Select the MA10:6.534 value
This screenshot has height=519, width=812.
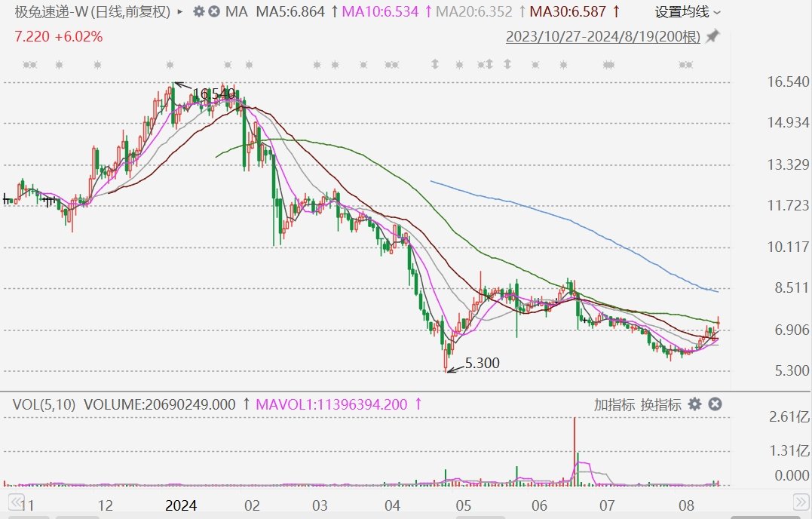[380, 11]
